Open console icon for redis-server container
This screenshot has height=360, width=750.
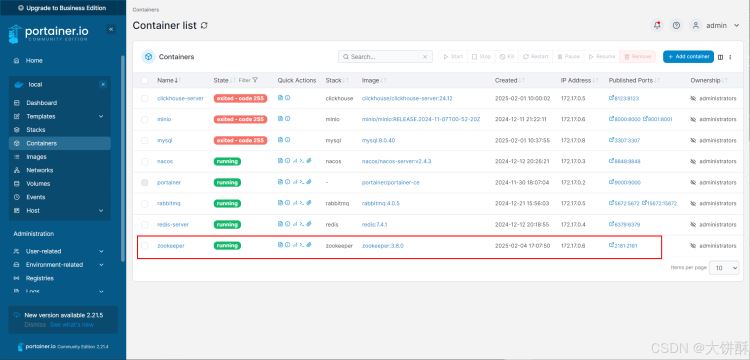(x=302, y=224)
